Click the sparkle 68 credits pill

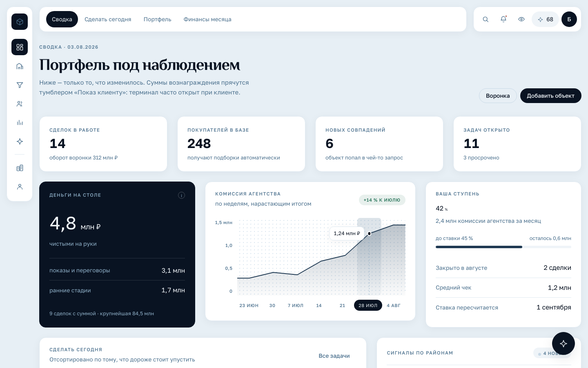pos(545,19)
